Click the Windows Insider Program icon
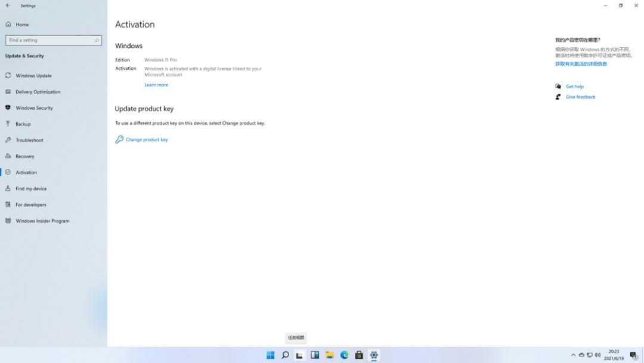The height and width of the screenshot is (363, 644). (8, 220)
